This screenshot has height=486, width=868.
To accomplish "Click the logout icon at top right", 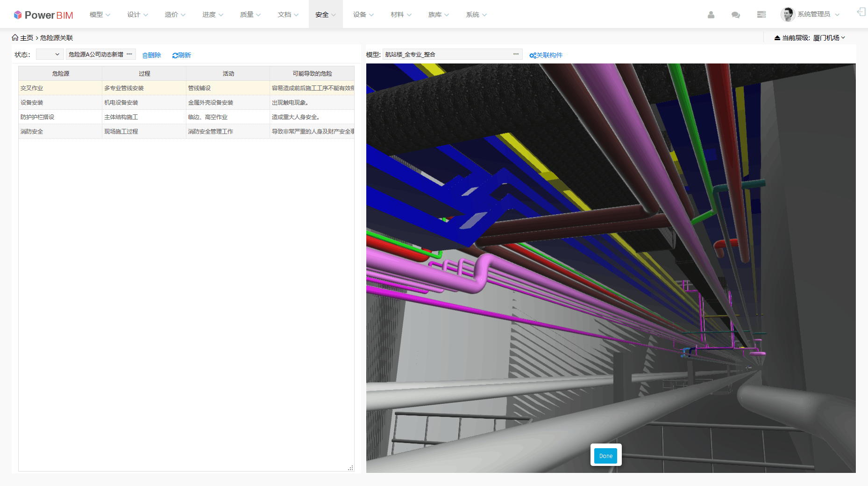I will tap(861, 12).
